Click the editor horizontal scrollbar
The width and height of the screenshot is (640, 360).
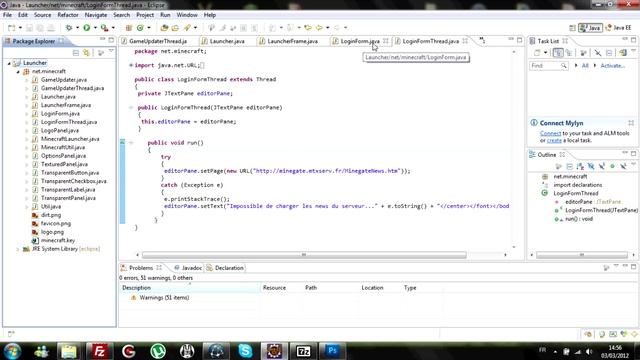click(304, 255)
